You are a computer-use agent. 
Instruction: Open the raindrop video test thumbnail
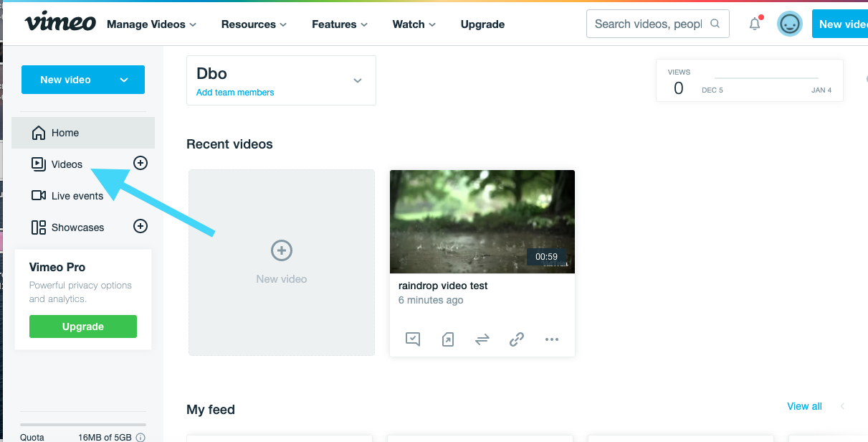tap(482, 221)
